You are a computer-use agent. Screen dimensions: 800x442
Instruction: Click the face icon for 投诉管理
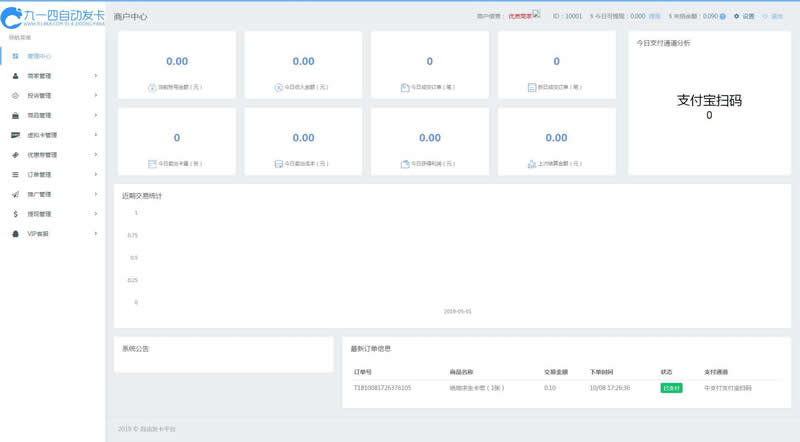pos(15,95)
